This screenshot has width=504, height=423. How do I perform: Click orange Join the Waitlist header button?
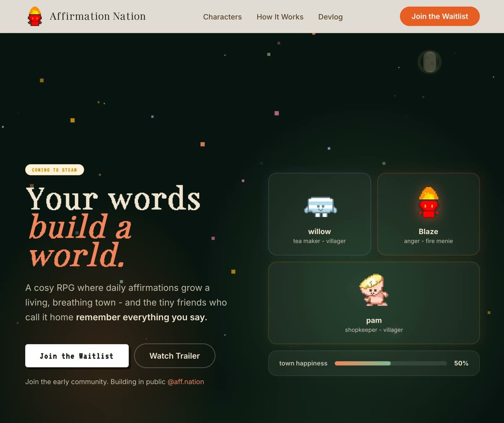click(439, 16)
